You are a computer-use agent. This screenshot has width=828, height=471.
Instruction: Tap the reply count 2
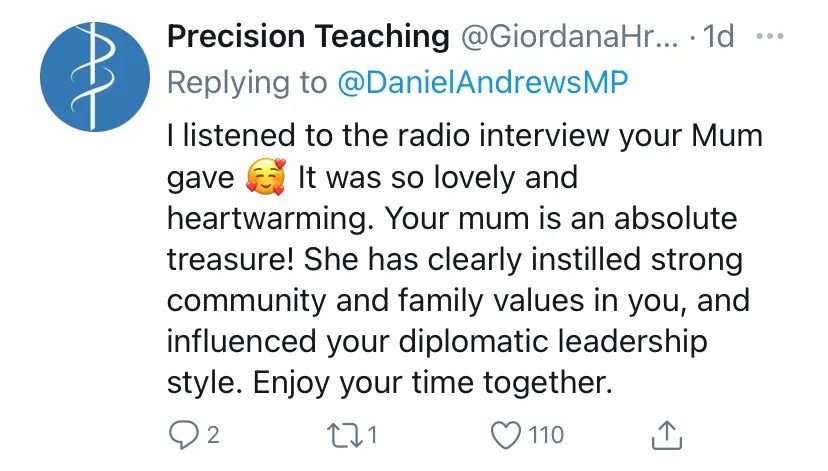(x=213, y=436)
